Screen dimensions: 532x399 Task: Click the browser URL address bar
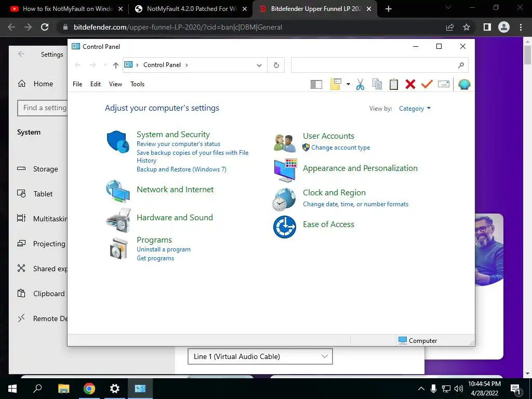click(x=251, y=27)
